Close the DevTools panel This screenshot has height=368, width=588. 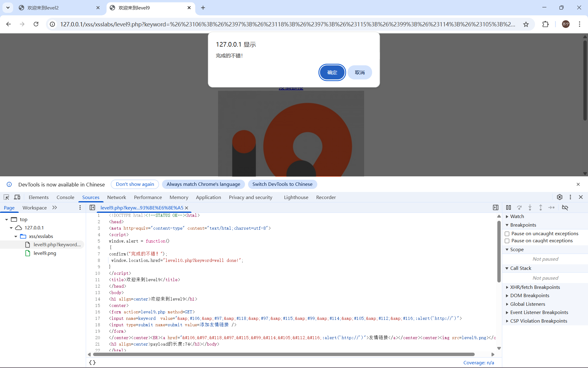pos(581,197)
